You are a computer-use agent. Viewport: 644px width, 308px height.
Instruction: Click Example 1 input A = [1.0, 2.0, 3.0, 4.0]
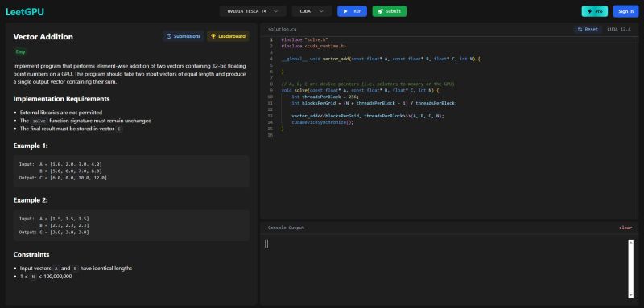click(x=71, y=164)
